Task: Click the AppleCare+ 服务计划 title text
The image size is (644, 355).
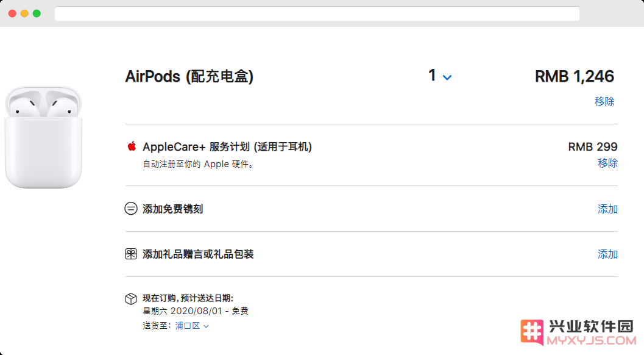Action: point(227,147)
